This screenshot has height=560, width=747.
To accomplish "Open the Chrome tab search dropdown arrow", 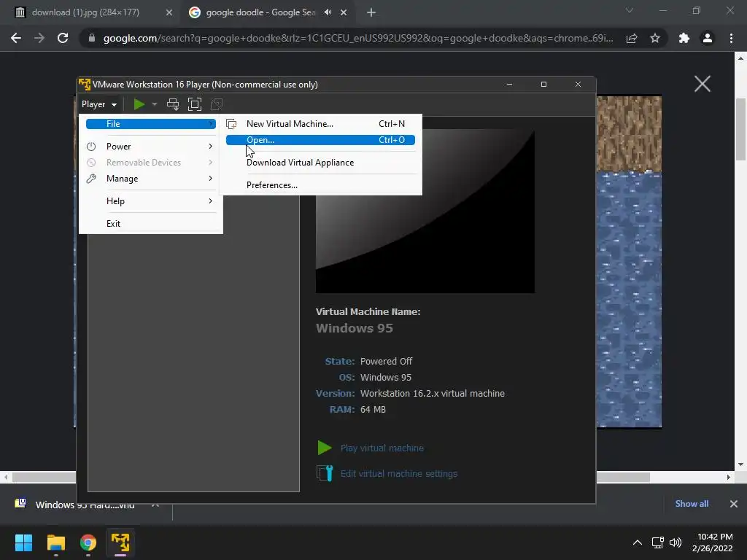I will [x=630, y=10].
